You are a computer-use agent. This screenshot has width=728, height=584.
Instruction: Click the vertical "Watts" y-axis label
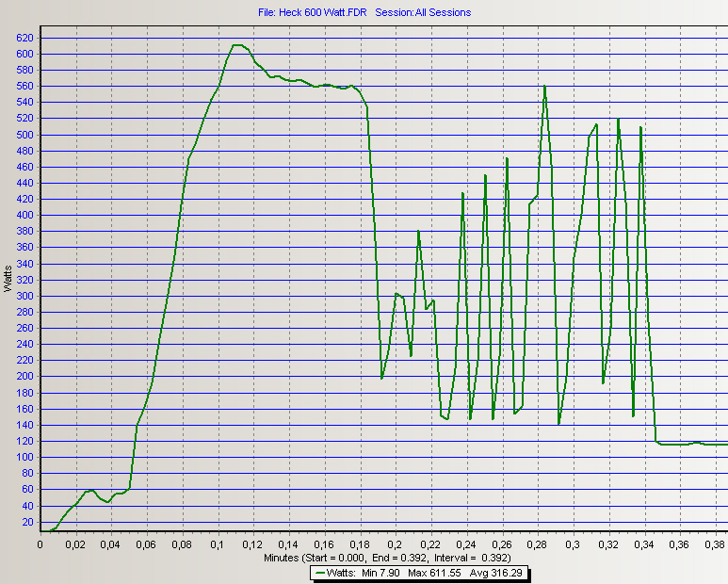[8, 280]
